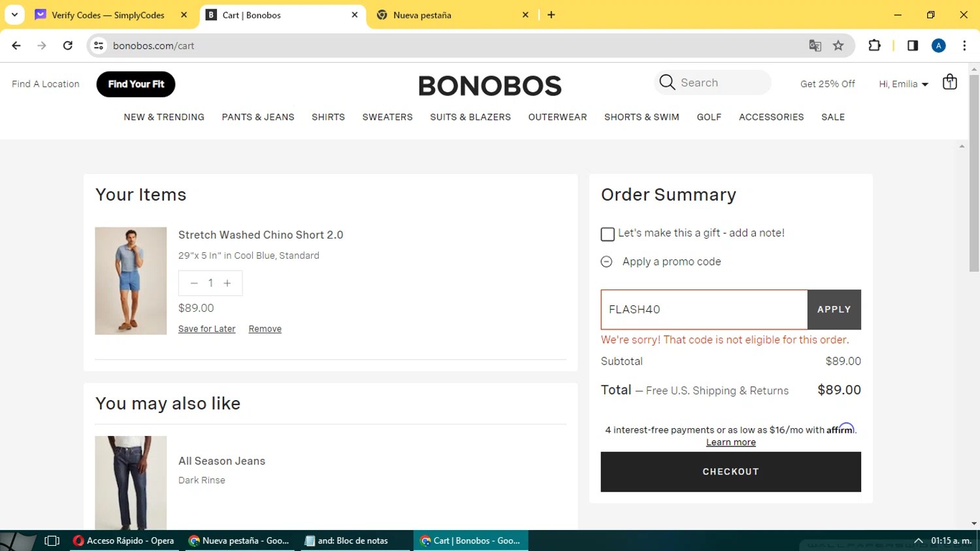The height and width of the screenshot is (551, 980).
Task: Open Nueva pestaña Chrome taskbar item
Action: coord(239,541)
